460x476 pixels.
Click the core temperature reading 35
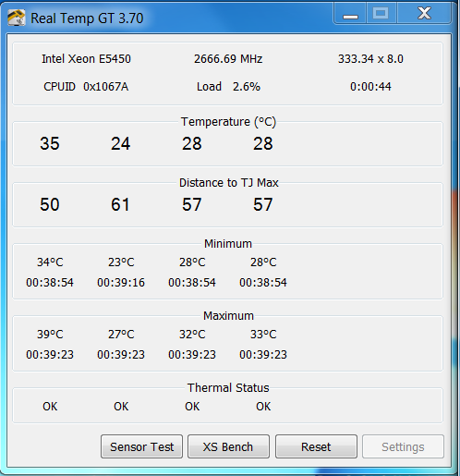coord(50,143)
